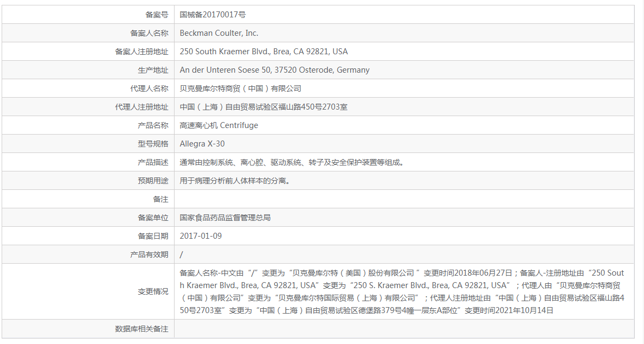Select the filing date 2017-01-09

coord(201,235)
